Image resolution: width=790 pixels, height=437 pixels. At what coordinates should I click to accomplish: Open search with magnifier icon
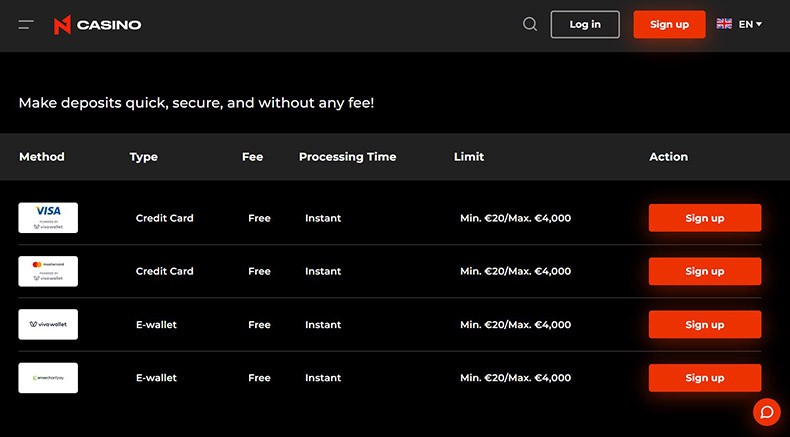[530, 24]
